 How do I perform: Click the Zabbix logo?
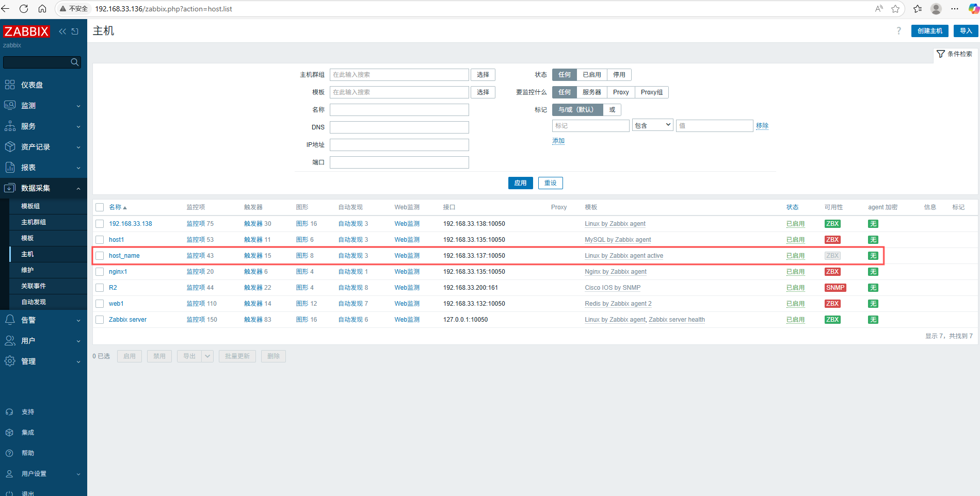tap(26, 31)
